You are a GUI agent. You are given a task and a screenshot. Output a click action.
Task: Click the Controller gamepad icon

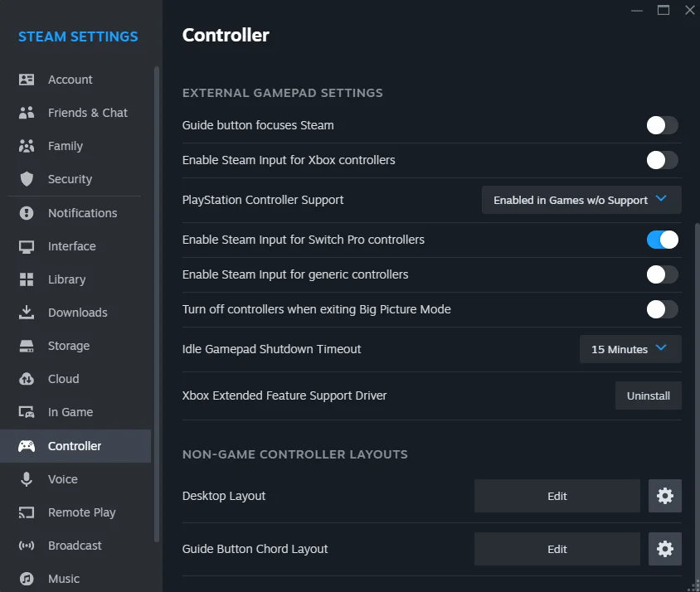(27, 446)
